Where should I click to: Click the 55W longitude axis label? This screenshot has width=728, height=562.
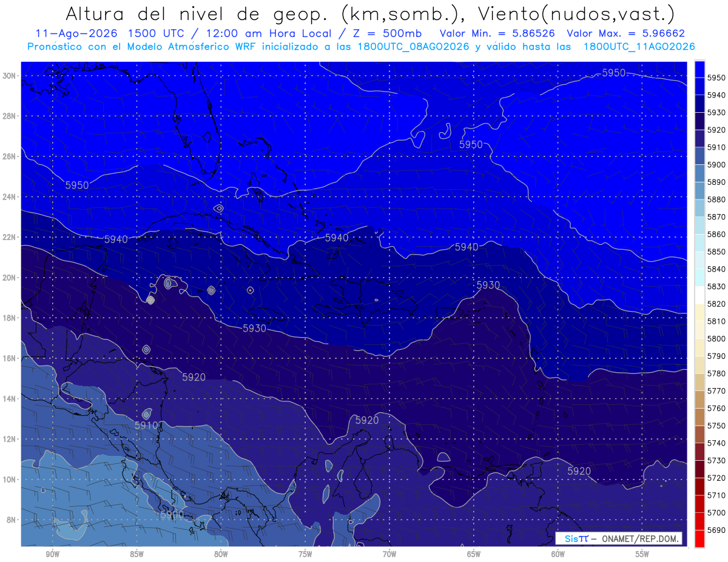(x=642, y=555)
